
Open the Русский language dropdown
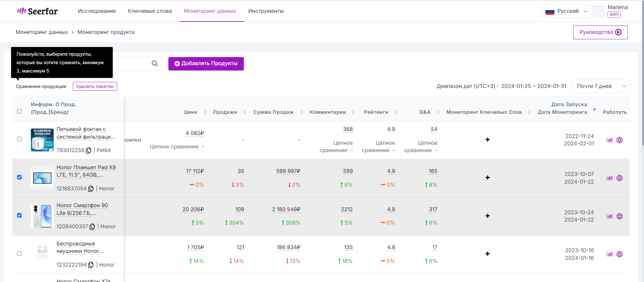(567, 11)
